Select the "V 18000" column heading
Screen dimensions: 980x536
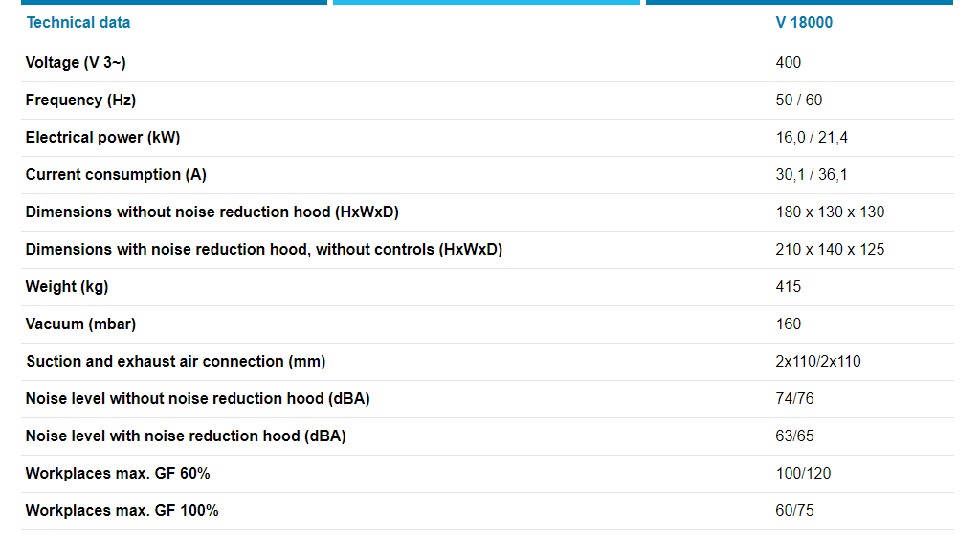pyautogui.click(x=804, y=22)
